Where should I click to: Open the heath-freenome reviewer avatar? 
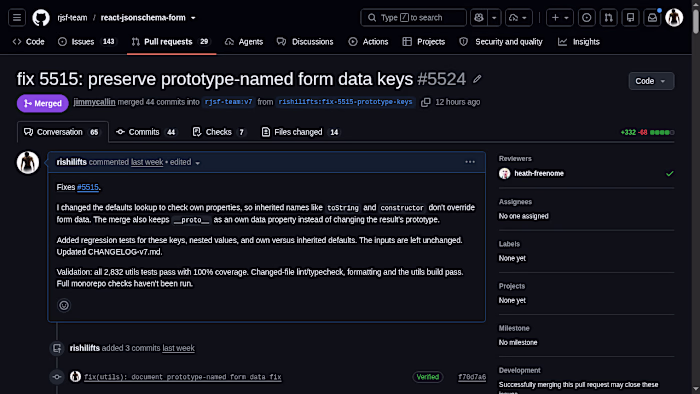(504, 174)
